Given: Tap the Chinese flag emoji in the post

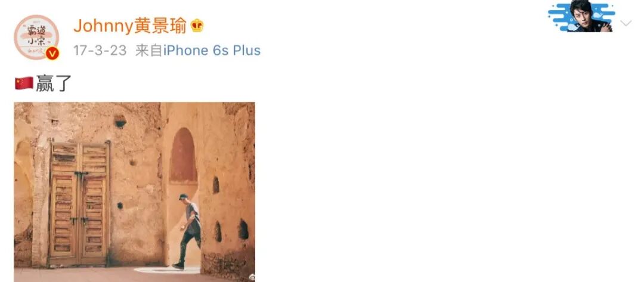Looking at the screenshot, I should click(x=24, y=83).
